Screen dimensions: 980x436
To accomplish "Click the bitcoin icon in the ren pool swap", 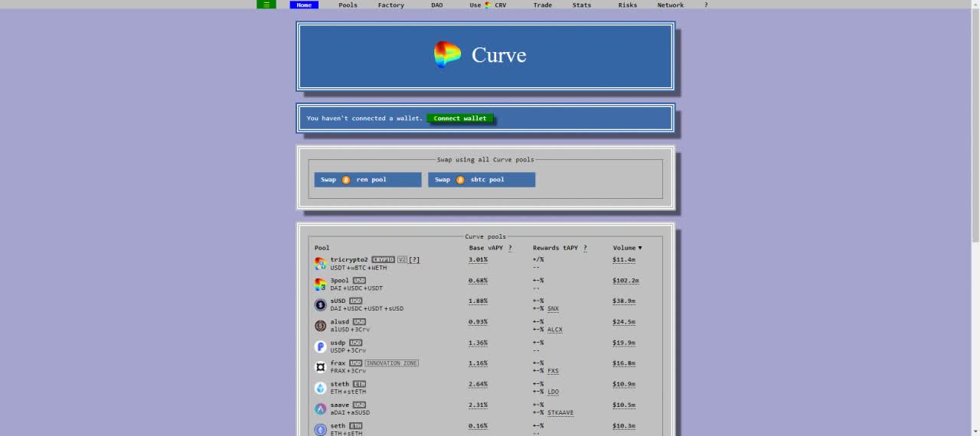I will click(x=346, y=180).
